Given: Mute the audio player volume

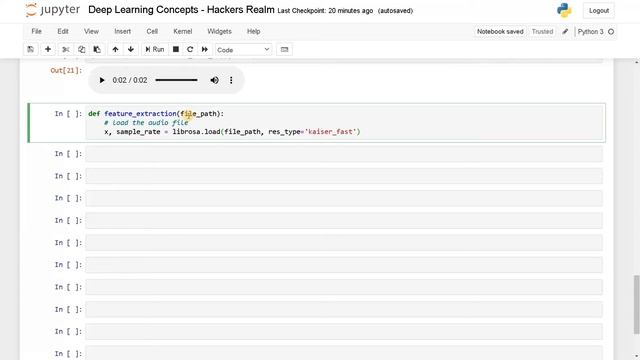Looking at the screenshot, I should [x=214, y=80].
